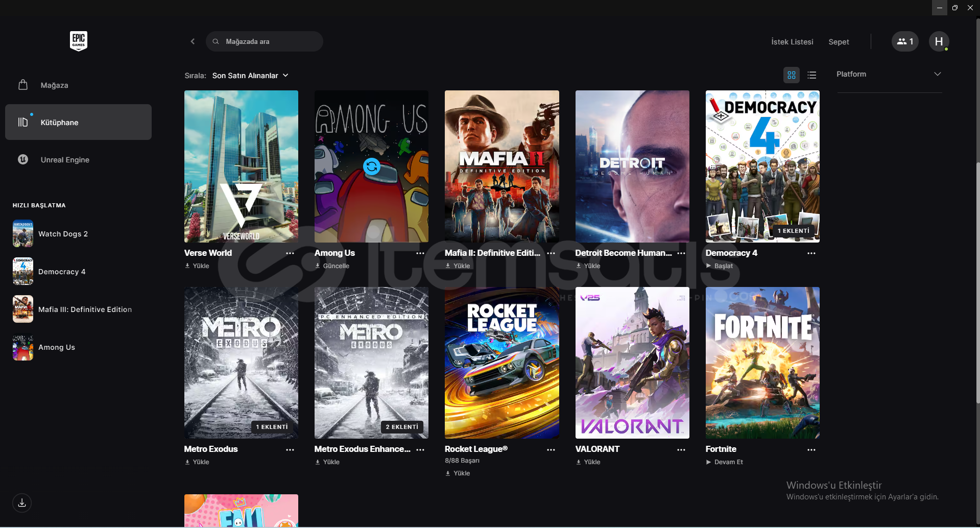This screenshot has width=980, height=528.
Task: Launch Among Us from quick launch
Action: pyautogui.click(x=44, y=347)
